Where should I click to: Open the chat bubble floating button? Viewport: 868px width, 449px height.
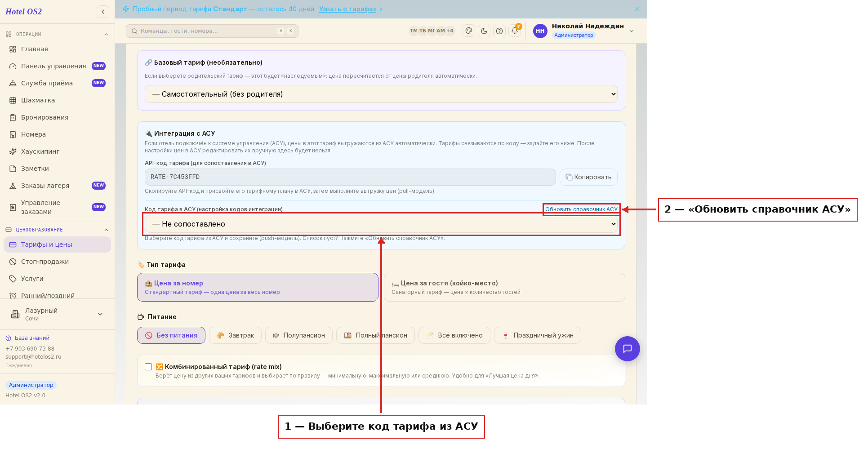click(627, 349)
